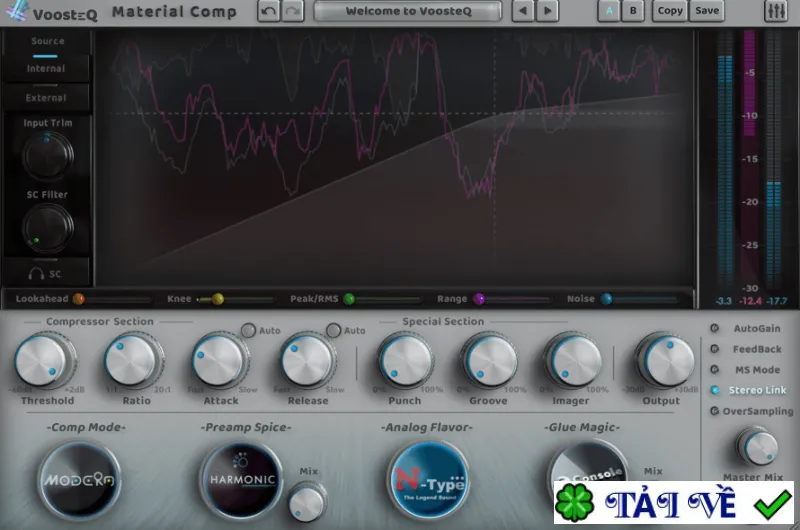Click the undo arrow button
Viewport: 800px width, 530px height.
(x=268, y=11)
